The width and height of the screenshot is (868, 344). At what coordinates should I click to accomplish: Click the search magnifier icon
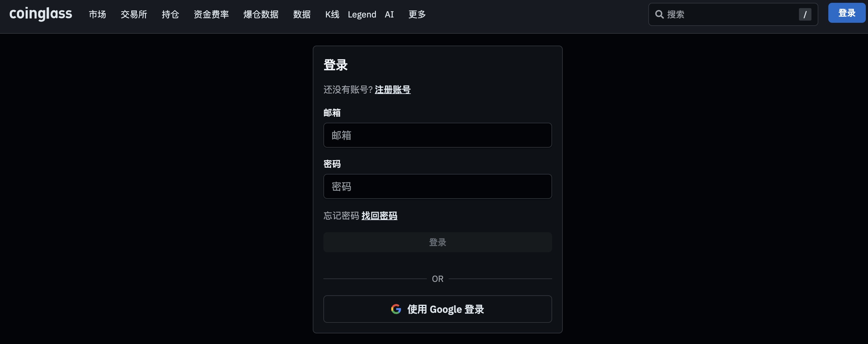[x=659, y=14]
